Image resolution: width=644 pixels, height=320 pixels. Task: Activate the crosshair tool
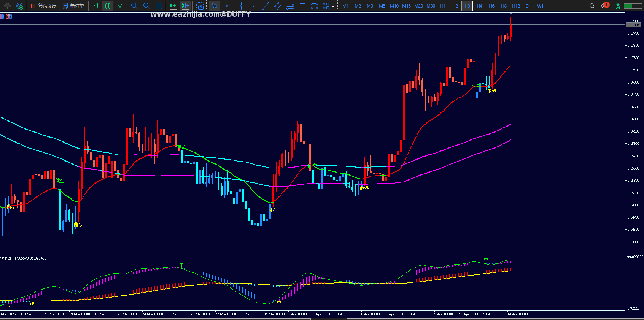[227, 6]
